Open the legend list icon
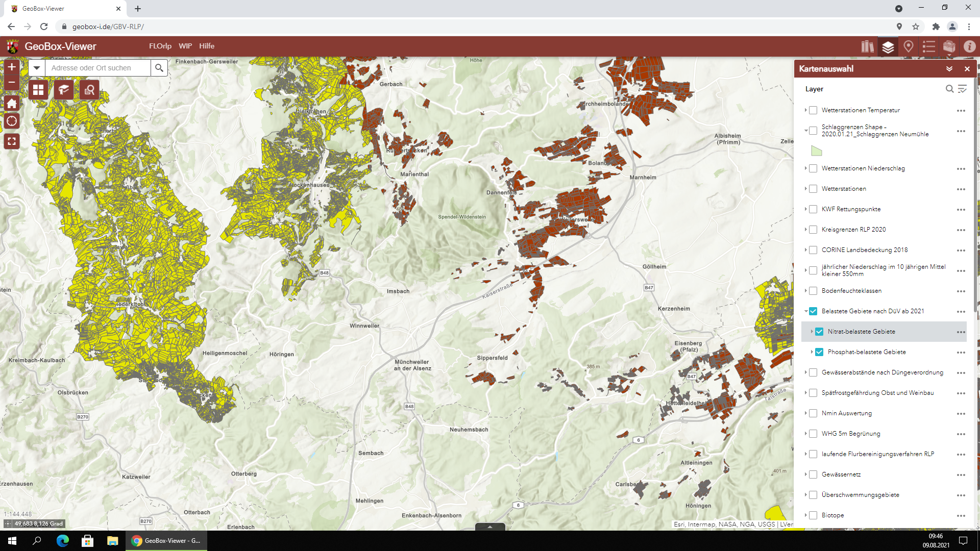The height and width of the screenshot is (551, 980). point(928,47)
